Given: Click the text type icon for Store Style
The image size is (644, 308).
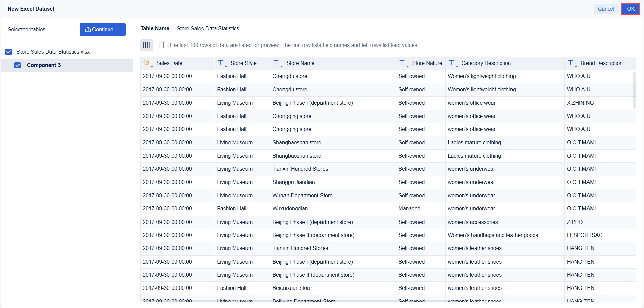Looking at the screenshot, I should [221, 63].
